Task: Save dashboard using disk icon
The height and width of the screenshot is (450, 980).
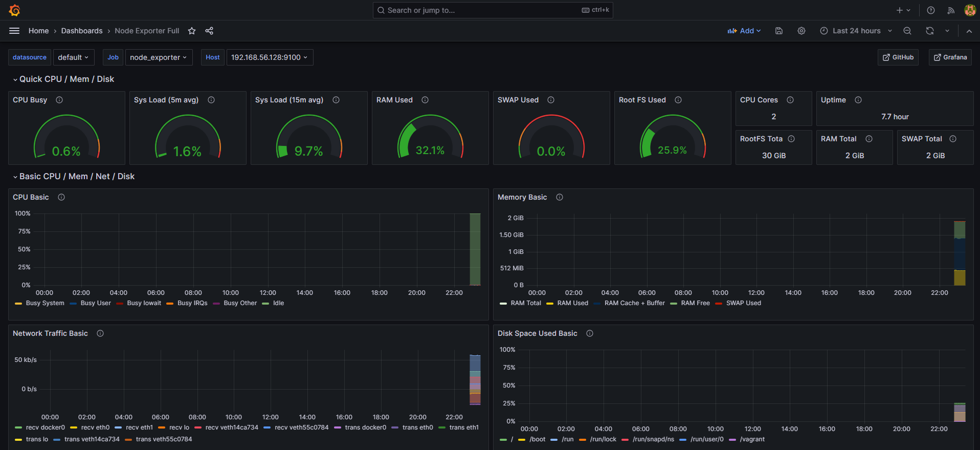Action: coord(779,31)
